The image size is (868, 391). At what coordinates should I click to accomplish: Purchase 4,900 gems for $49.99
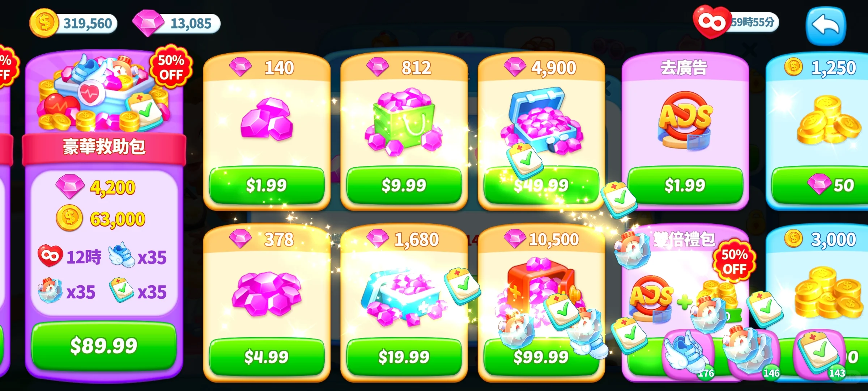click(541, 185)
